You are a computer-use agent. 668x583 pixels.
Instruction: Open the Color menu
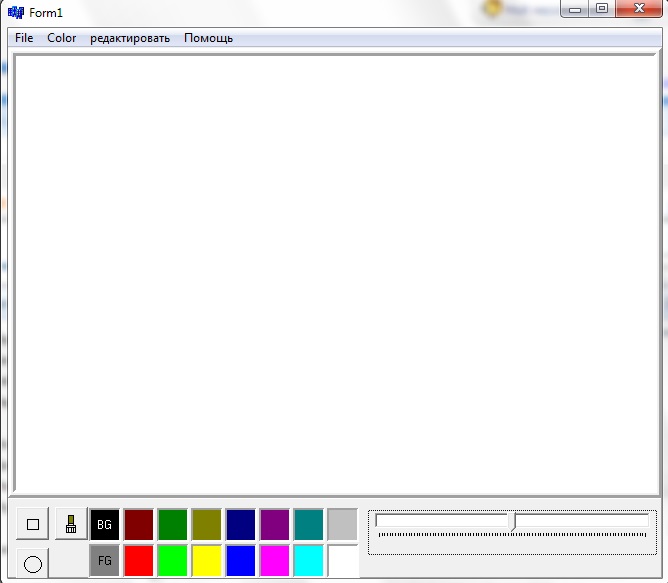point(62,38)
